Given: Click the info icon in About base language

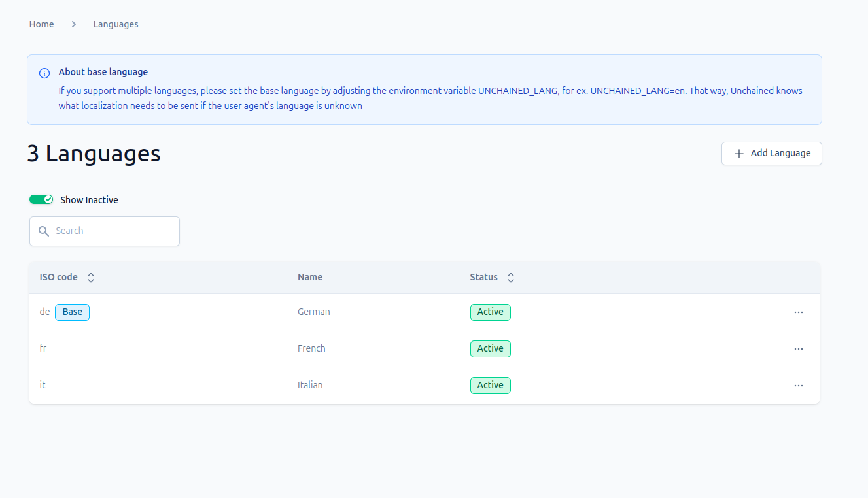Looking at the screenshot, I should point(44,73).
